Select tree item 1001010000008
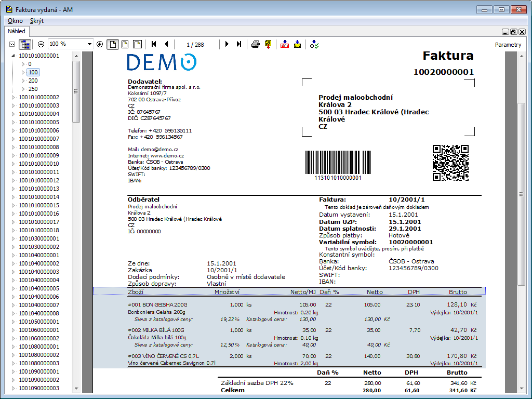Screen dimensions: 532x399 pos(39,147)
